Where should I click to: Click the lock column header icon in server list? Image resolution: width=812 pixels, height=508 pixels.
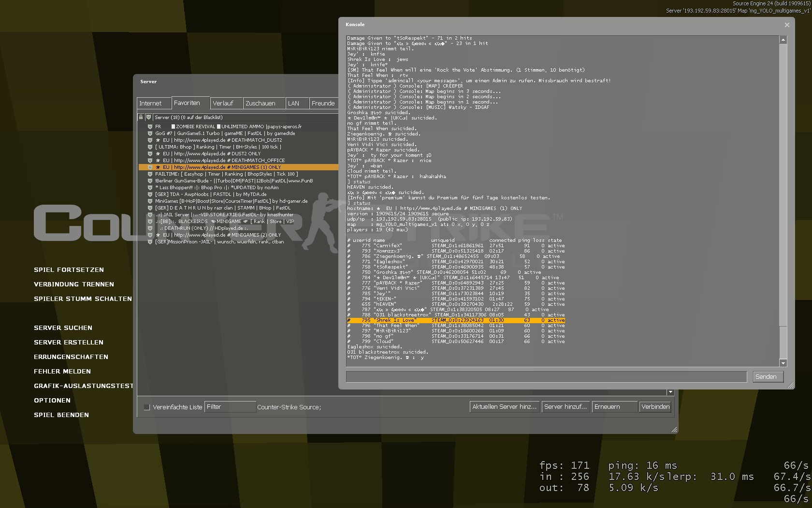(x=141, y=117)
